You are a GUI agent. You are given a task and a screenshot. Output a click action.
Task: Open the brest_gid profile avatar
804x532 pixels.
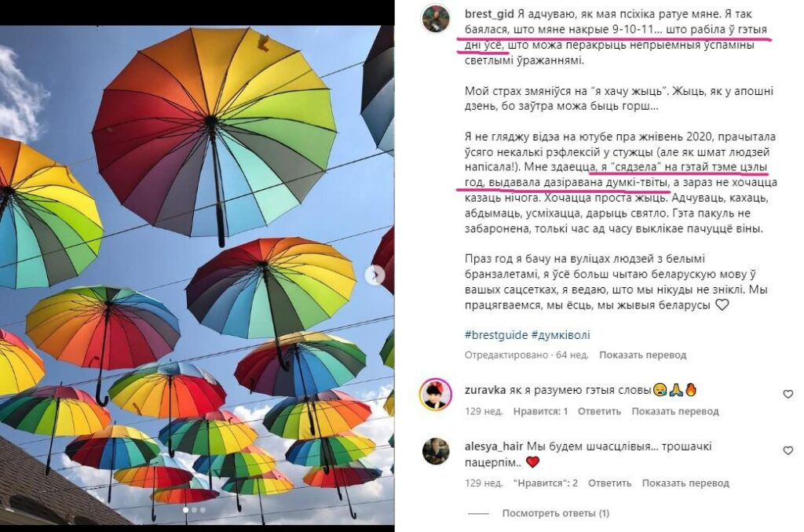435,19
